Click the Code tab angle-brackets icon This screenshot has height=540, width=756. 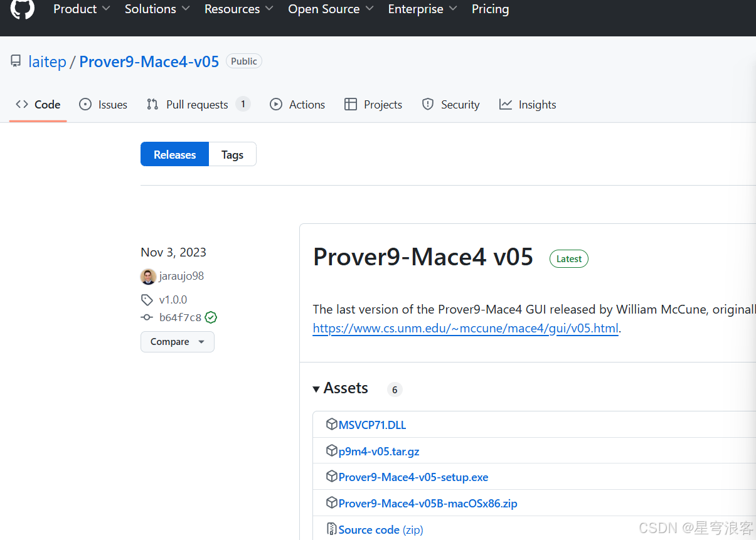pyautogui.click(x=22, y=104)
